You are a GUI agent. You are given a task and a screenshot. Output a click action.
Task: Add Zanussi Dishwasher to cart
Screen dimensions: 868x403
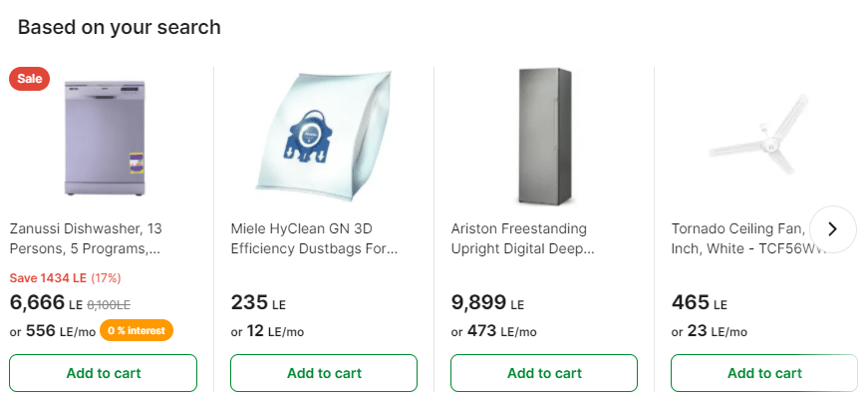pos(104,373)
